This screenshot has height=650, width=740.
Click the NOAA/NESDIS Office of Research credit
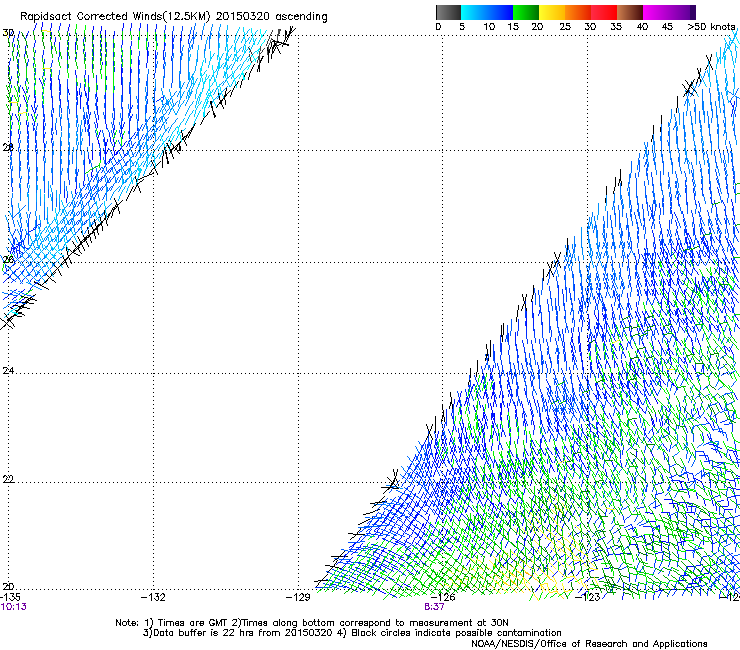pos(589,644)
